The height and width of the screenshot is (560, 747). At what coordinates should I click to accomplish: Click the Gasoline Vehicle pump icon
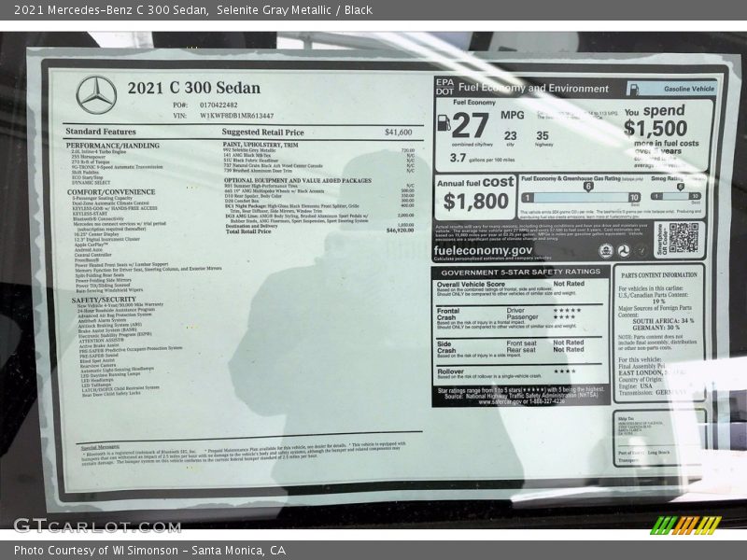(634, 89)
